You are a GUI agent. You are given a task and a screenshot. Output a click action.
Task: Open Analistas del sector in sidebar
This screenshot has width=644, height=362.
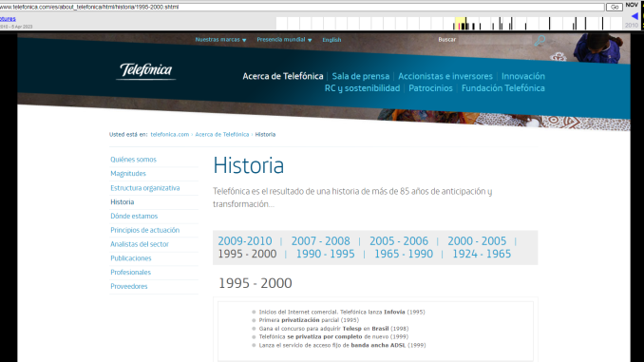[x=140, y=244]
